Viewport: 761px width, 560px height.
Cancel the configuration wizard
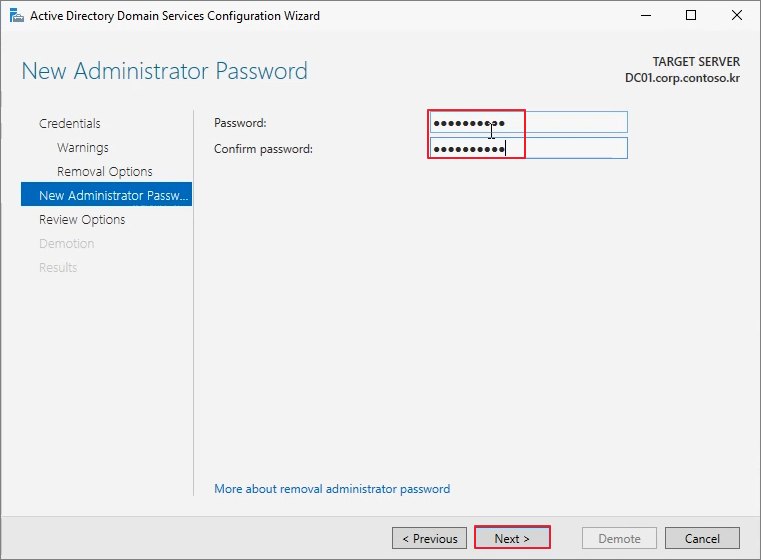(x=702, y=538)
